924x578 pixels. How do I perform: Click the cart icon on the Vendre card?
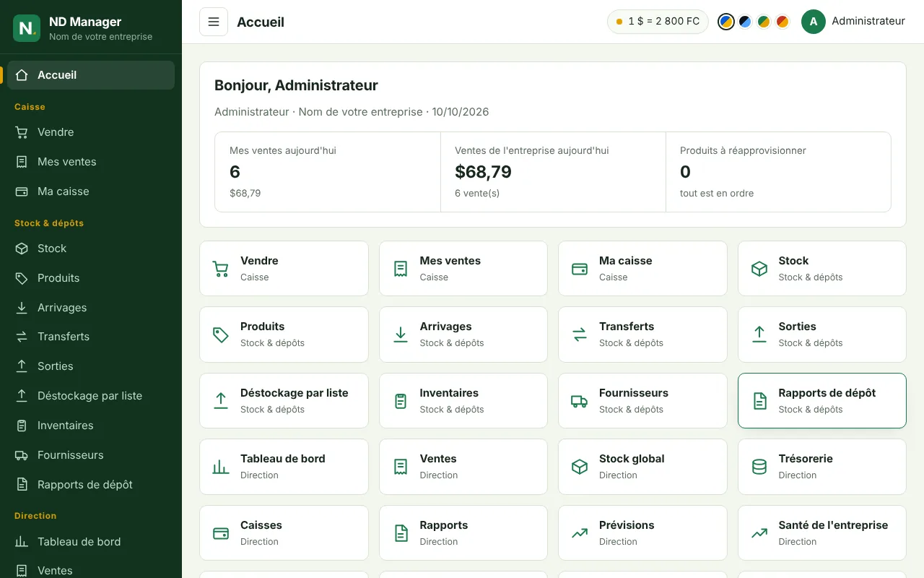(x=221, y=269)
